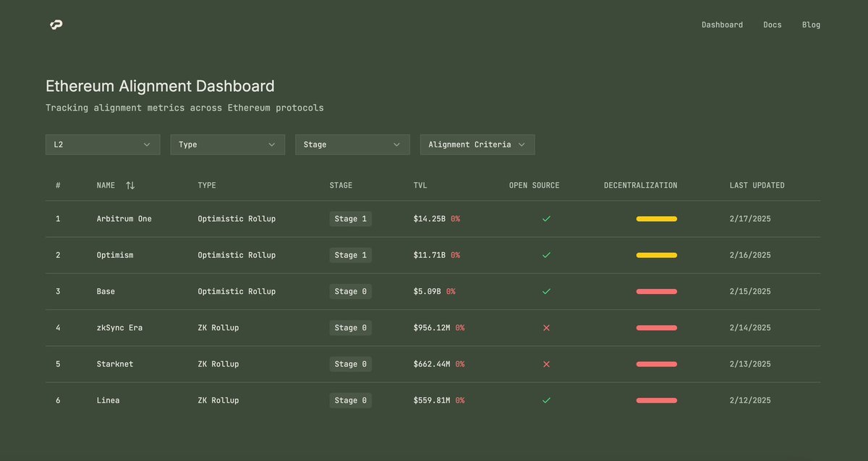Expand the Type filter dropdown
This screenshot has height=461, width=868.
coord(227,145)
